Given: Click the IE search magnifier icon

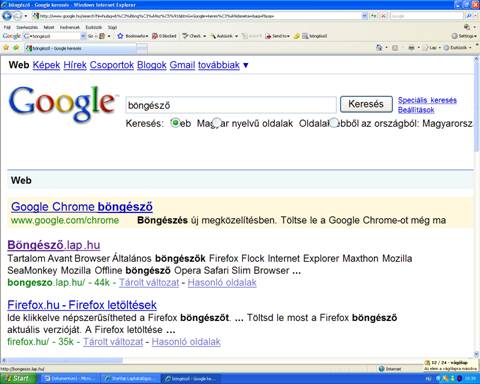Looking at the screenshot, I should click(x=469, y=16).
